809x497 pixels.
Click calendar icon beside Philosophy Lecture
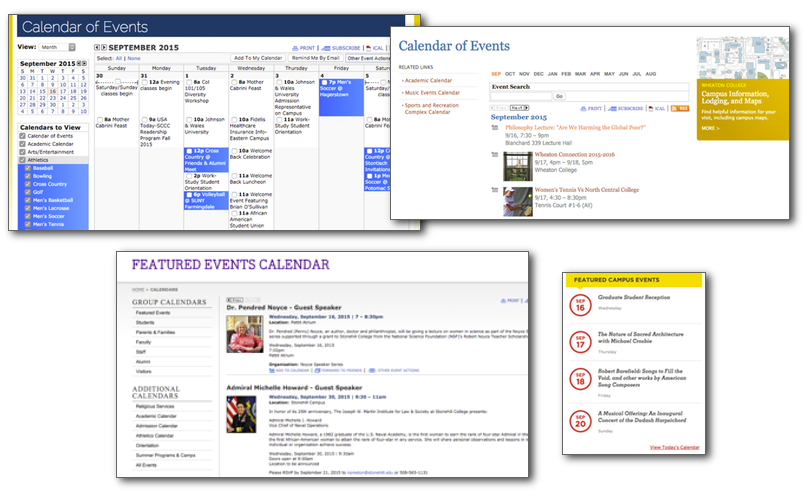pyautogui.click(x=495, y=127)
